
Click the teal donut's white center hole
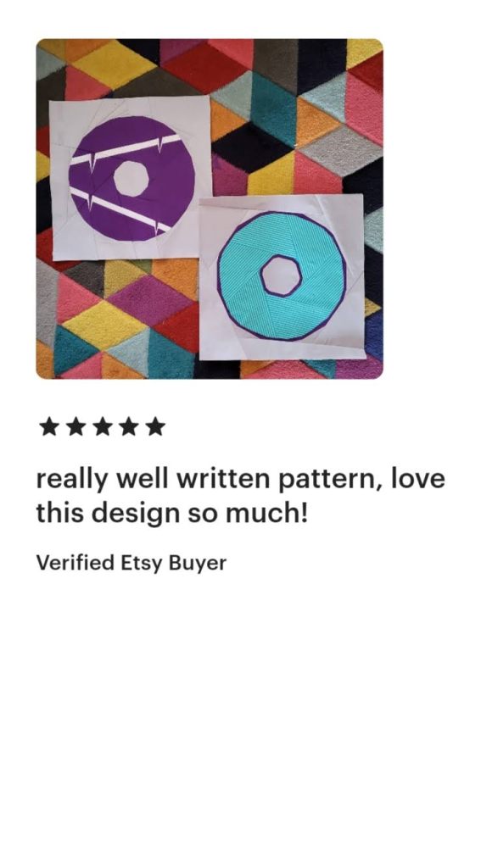[x=281, y=275]
